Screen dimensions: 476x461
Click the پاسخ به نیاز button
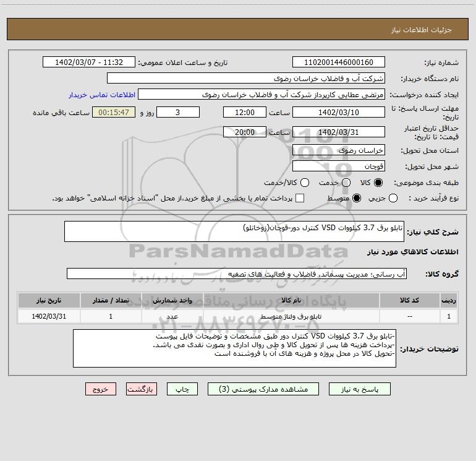[x=359, y=389]
